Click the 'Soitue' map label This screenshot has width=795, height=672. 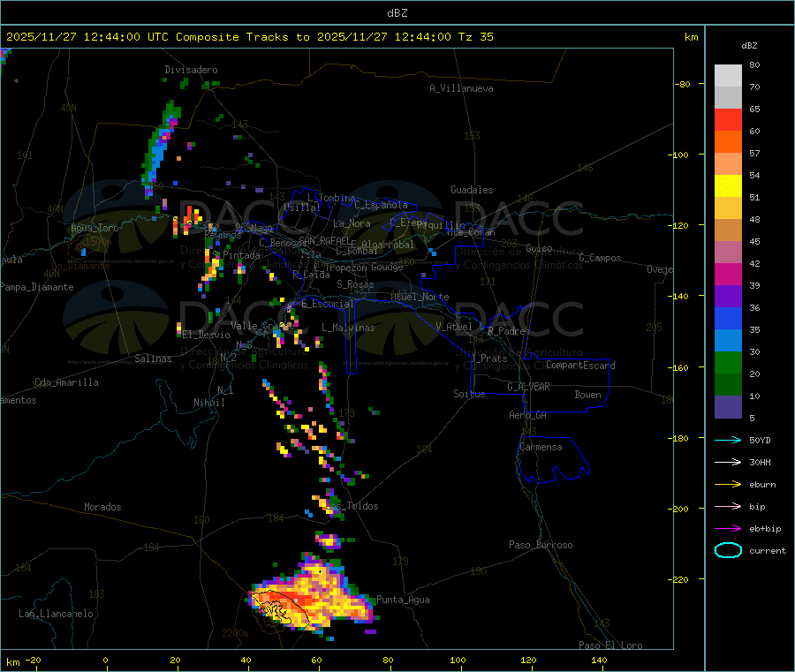tap(469, 394)
